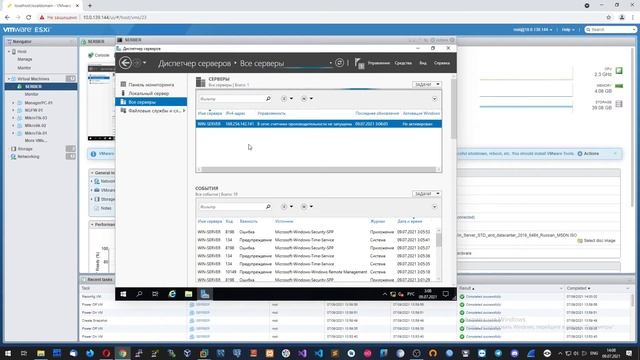The height and width of the screenshot is (360, 640).
Task: Open the ESXi Help menu
Action: pyautogui.click(x=568, y=30)
